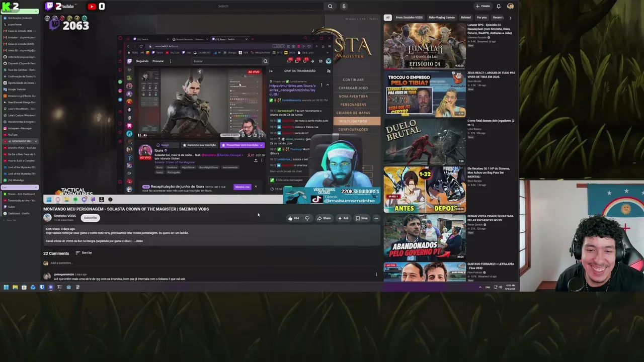This screenshot has height=362, width=644.
Task: Open File Explorer from the taskbar
Action: click(15, 287)
